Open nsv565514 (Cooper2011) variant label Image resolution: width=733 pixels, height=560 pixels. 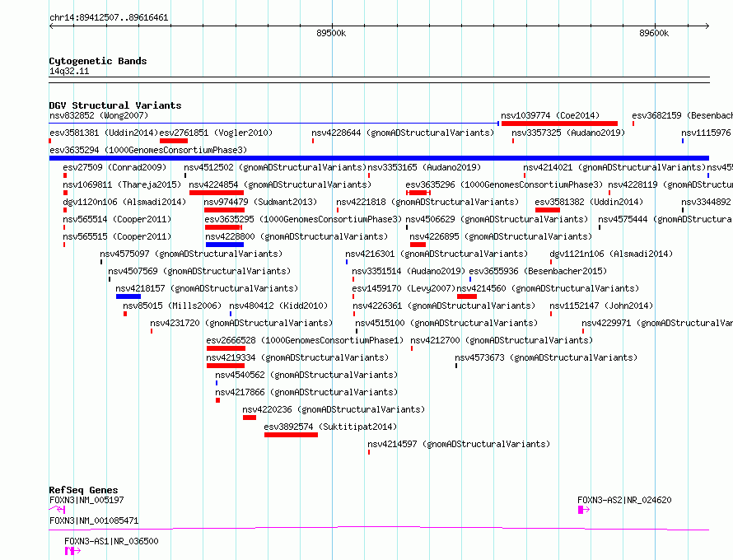(117, 219)
